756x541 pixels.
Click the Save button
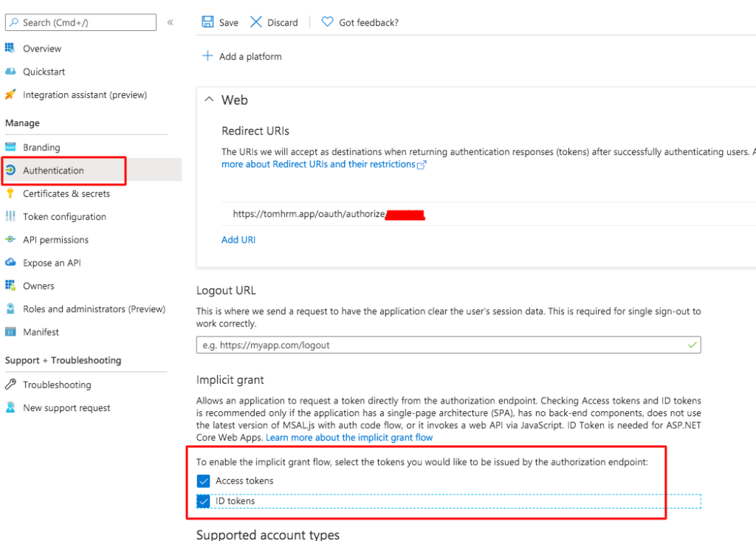(x=219, y=22)
